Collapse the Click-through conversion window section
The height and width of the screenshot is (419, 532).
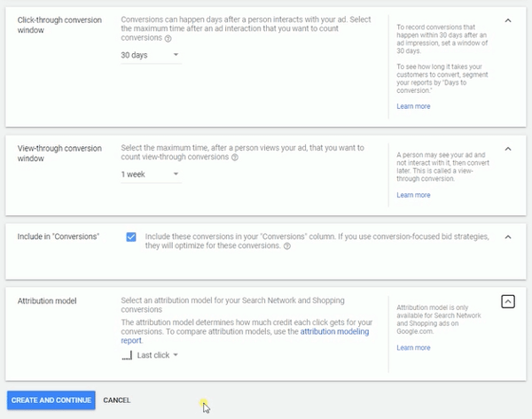coord(508,20)
